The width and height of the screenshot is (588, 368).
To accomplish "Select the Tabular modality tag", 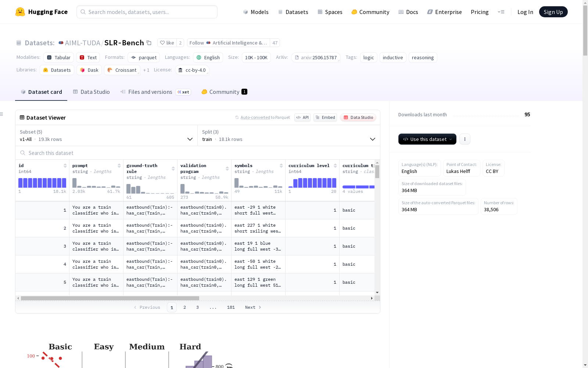I will coord(59,57).
